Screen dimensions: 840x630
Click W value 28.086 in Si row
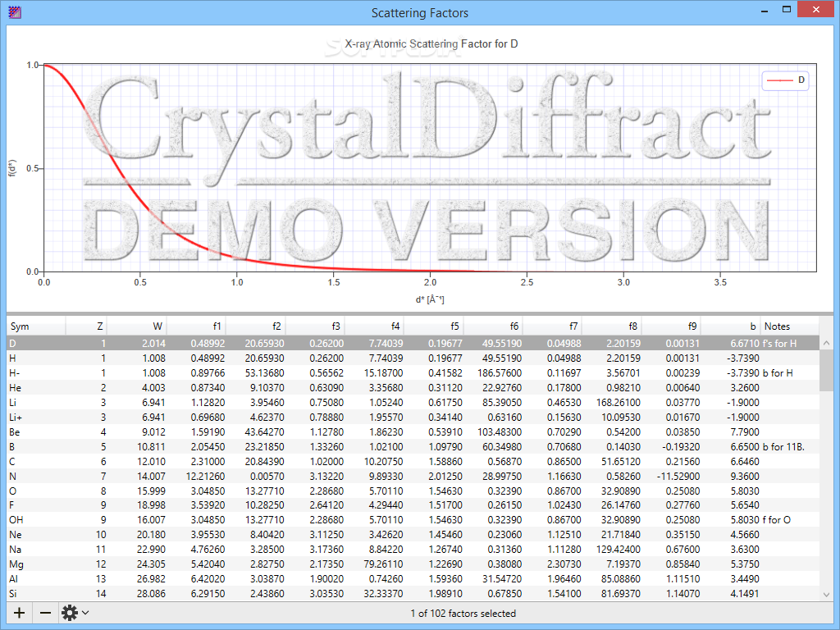151,594
